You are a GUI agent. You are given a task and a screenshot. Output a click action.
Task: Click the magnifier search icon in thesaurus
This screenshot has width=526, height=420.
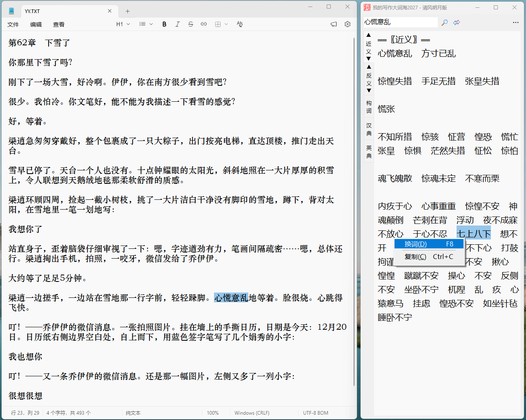tap(445, 22)
